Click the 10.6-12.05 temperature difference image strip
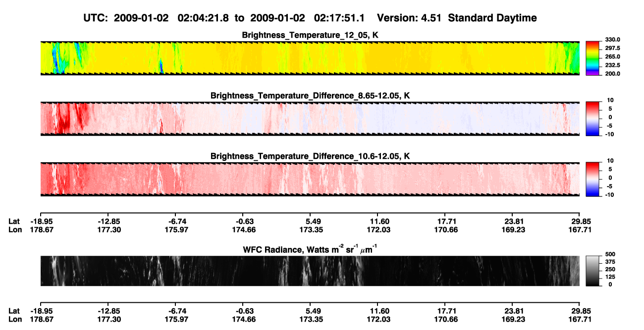This screenshot has height=330, width=644. click(310, 179)
